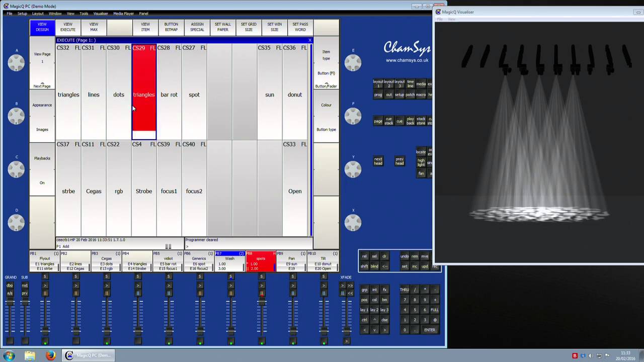Viewport: 644px width, 362px height.
Task: Click encoder wheel X
Action: (x=353, y=222)
